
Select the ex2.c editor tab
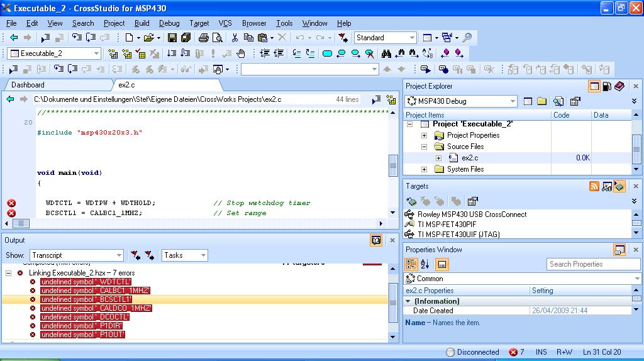point(126,85)
